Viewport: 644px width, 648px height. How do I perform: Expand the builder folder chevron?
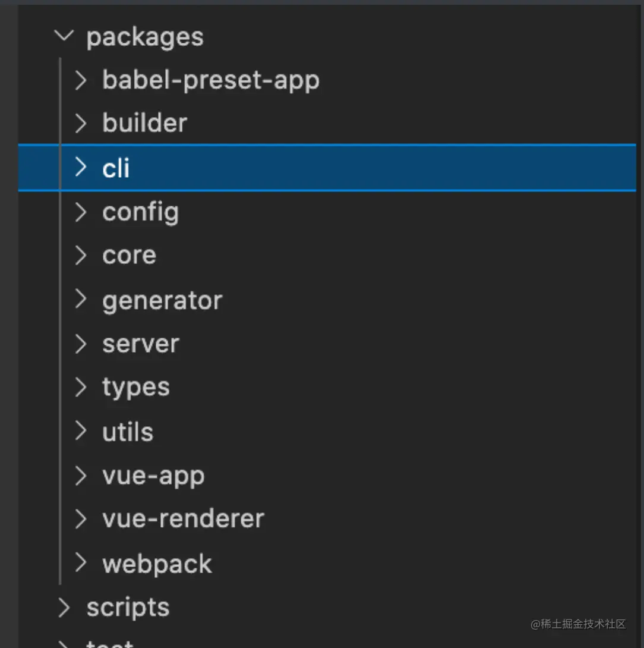pos(81,123)
